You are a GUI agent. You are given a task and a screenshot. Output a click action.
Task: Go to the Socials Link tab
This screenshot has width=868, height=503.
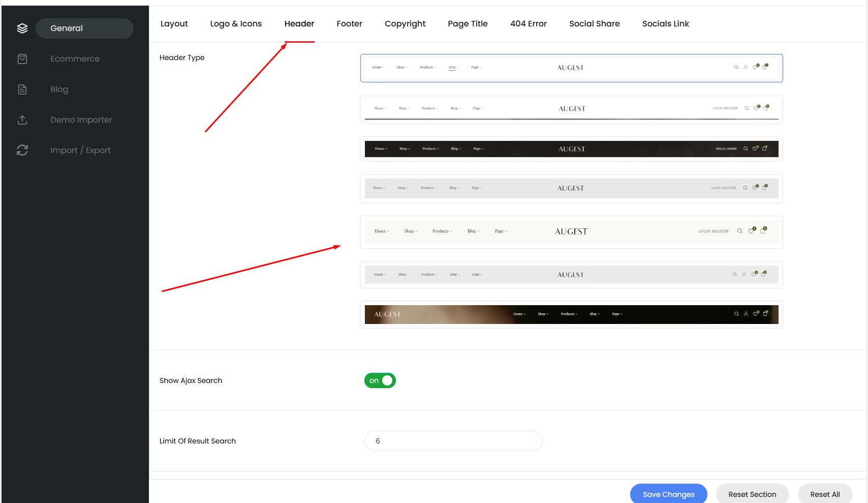click(665, 24)
